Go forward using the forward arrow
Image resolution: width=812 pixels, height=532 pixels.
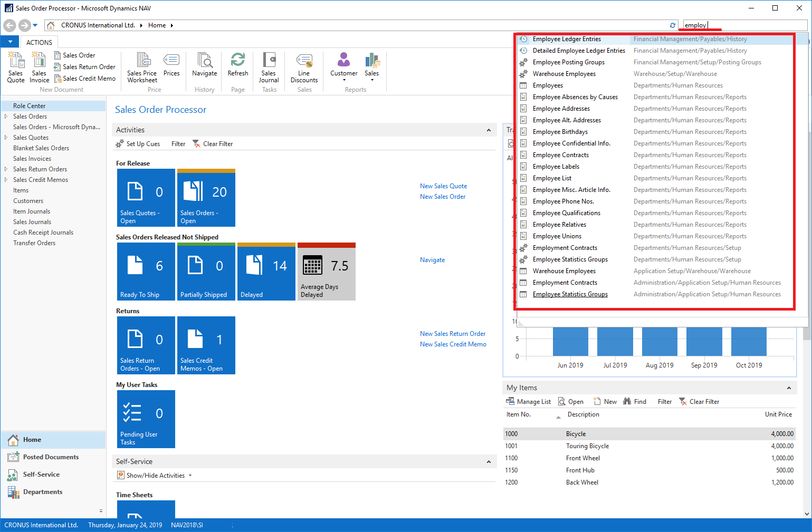coord(24,25)
